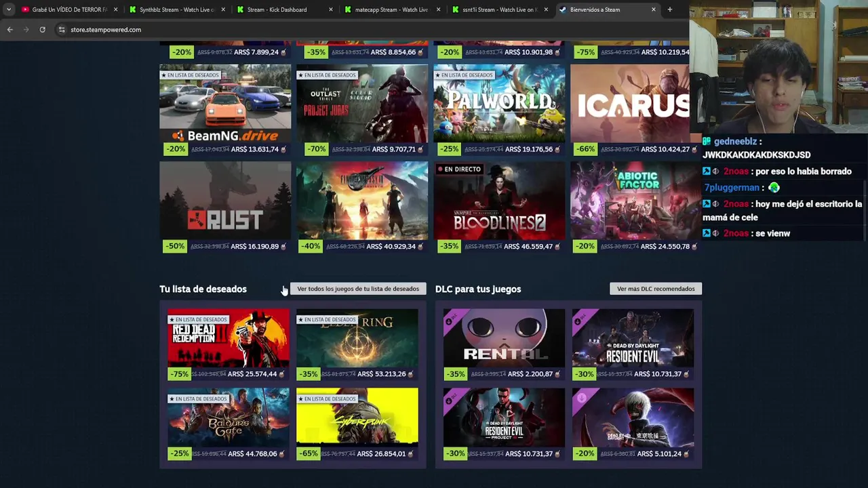Screen dimensions: 868x488
Task: Close the Kick Dashboard tab
Action: pyautogui.click(x=331, y=9)
